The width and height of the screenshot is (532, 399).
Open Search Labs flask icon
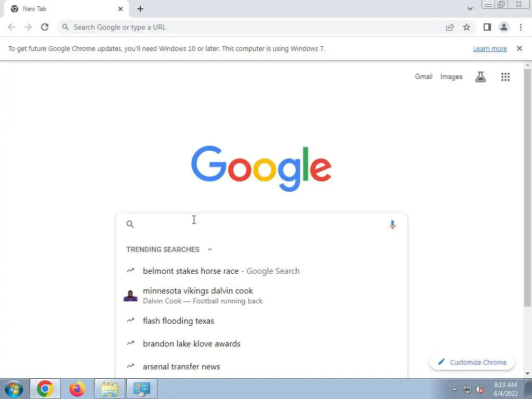pos(481,77)
